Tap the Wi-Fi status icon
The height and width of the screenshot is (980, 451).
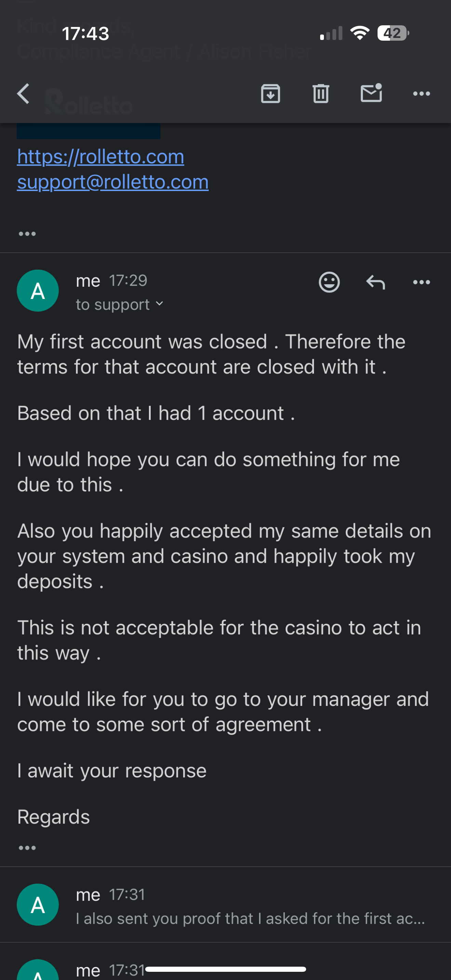[359, 33]
